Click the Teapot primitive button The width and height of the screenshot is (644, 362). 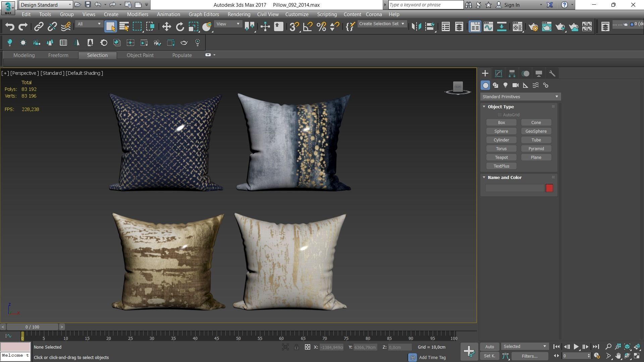(x=501, y=158)
